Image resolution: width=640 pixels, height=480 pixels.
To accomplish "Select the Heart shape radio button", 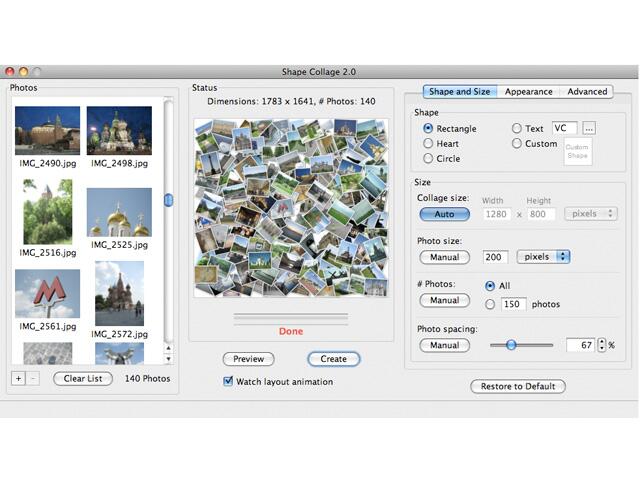I will pos(428,144).
